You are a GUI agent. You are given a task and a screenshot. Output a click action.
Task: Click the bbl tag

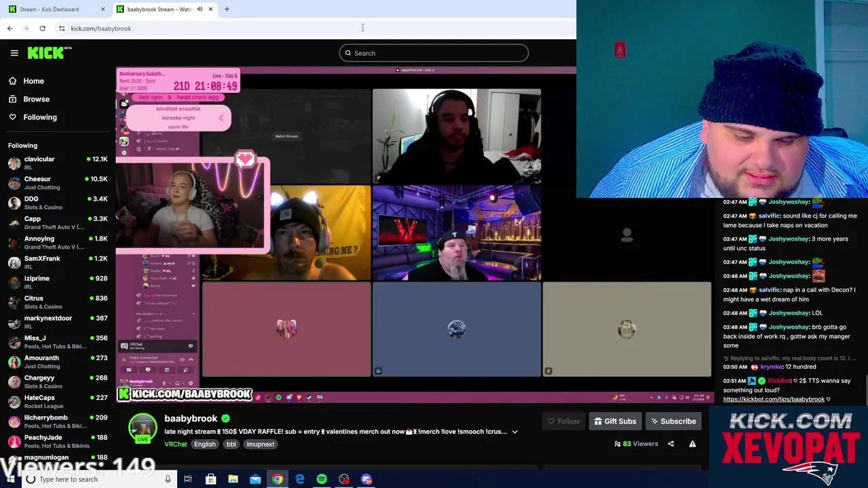point(231,445)
